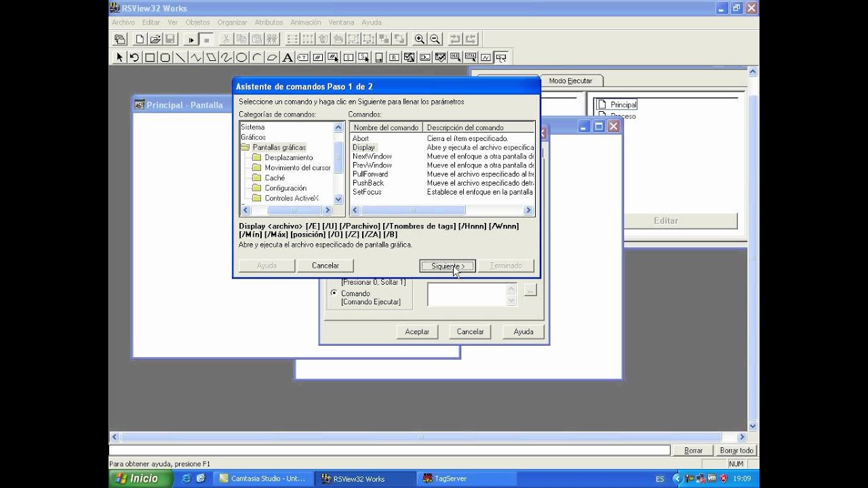Click tree vertical scrollbar up arrow
Image resolution: width=868 pixels, height=488 pixels.
click(x=338, y=127)
